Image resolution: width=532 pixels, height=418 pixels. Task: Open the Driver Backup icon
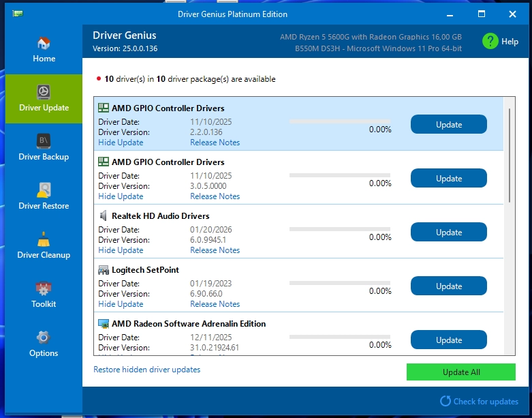point(44,141)
